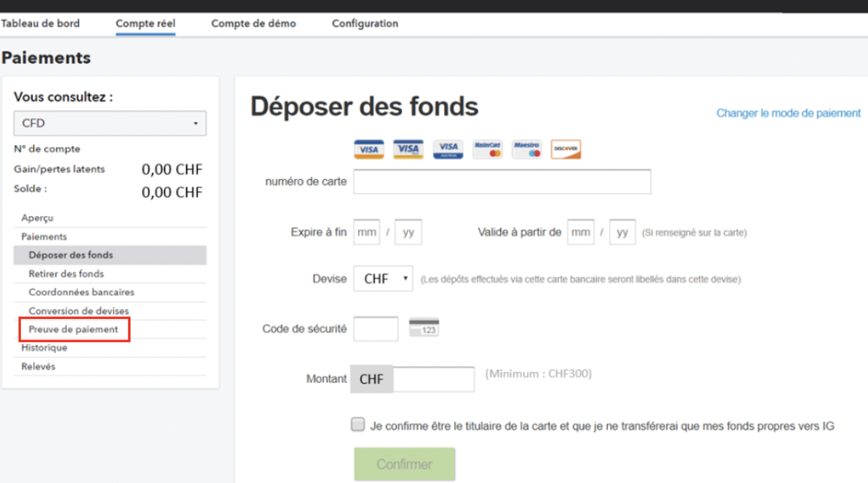Viewport: 868px width, 483px height.
Task: Click the Visa Electron icon
Action: coord(447,149)
